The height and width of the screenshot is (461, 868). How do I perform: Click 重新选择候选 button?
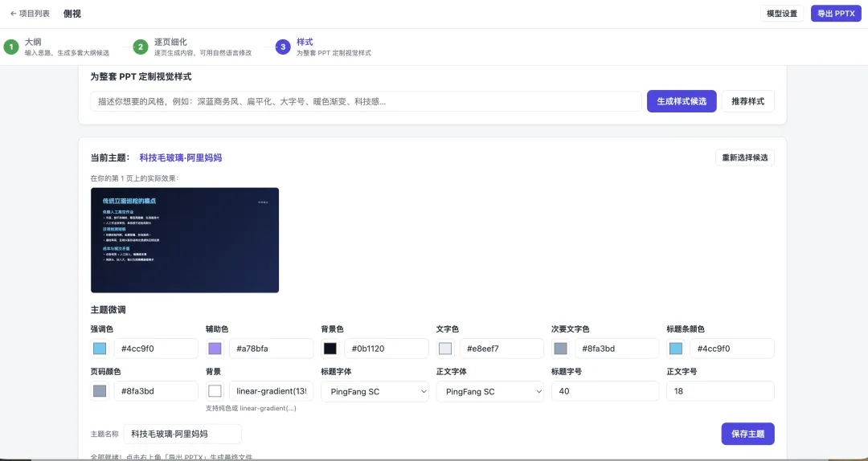click(x=744, y=157)
